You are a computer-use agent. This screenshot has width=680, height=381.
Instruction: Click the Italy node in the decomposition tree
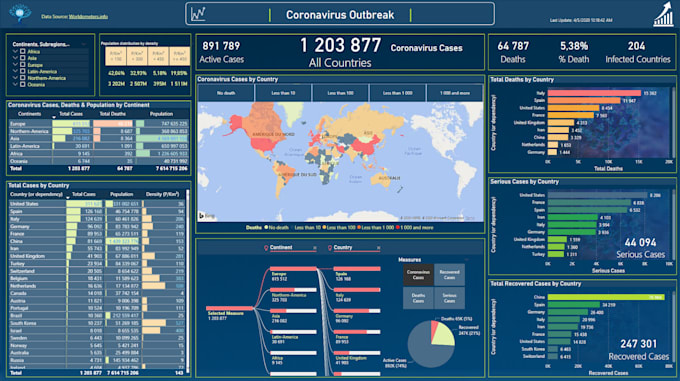click(x=357, y=290)
